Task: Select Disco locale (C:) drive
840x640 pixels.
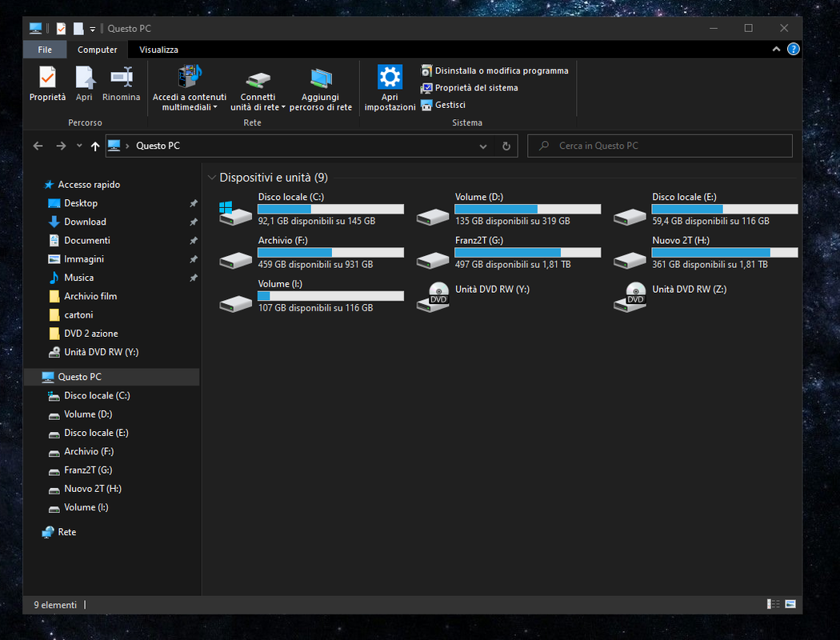Action: coord(311,209)
